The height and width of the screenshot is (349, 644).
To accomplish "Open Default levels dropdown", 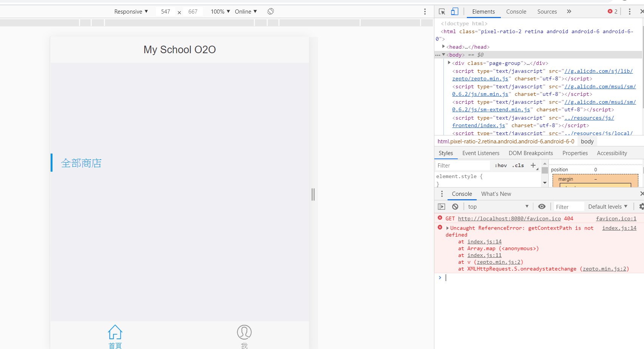I will (608, 207).
